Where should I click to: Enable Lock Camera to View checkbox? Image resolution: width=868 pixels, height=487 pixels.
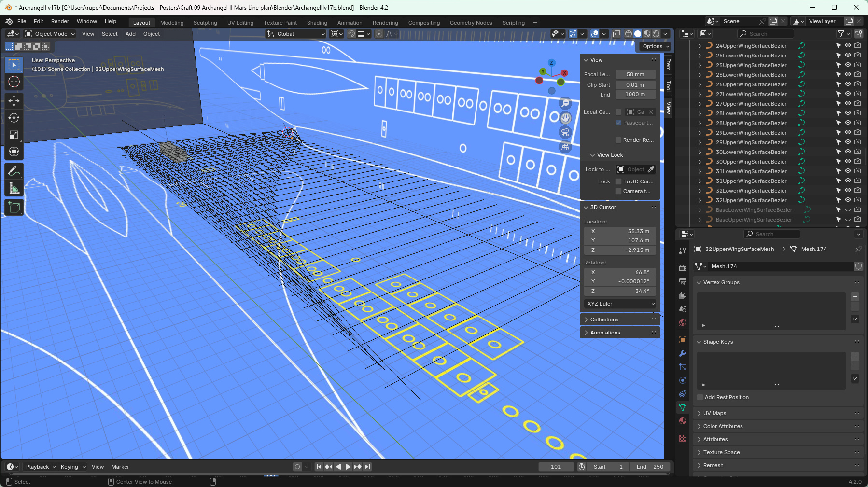coord(618,191)
